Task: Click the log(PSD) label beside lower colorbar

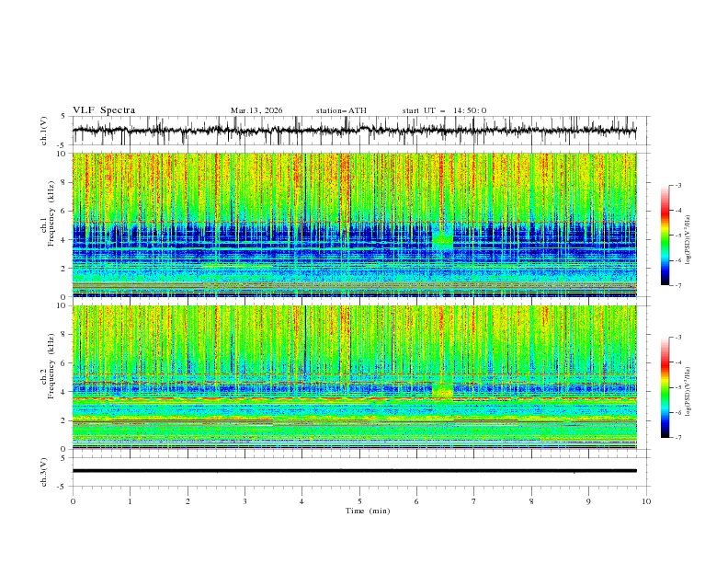Action: pyautogui.click(x=688, y=392)
